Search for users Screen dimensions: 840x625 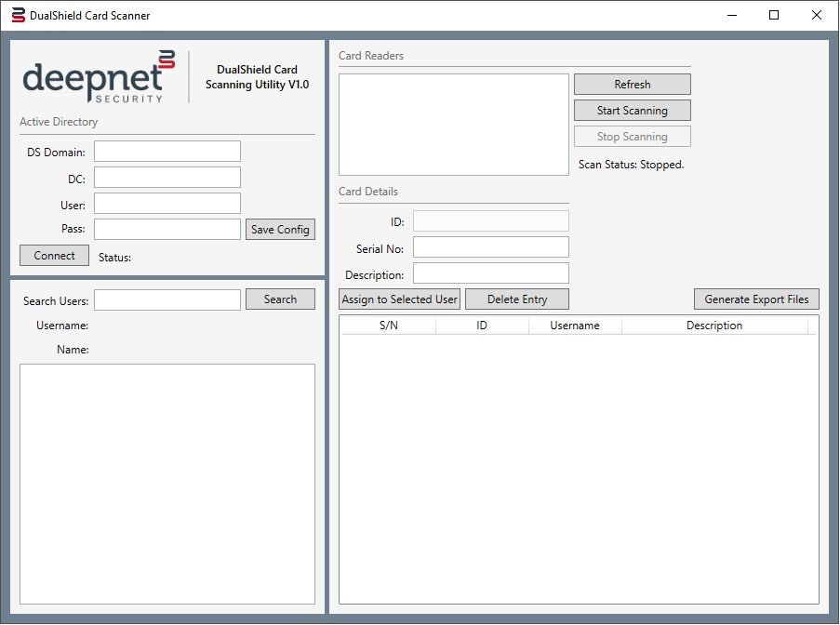point(280,299)
